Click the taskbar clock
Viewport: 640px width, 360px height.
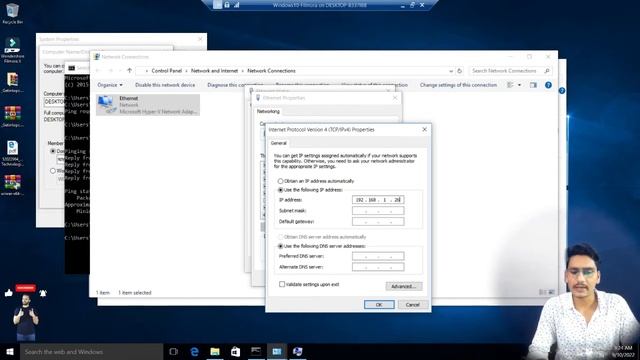(x=623, y=351)
